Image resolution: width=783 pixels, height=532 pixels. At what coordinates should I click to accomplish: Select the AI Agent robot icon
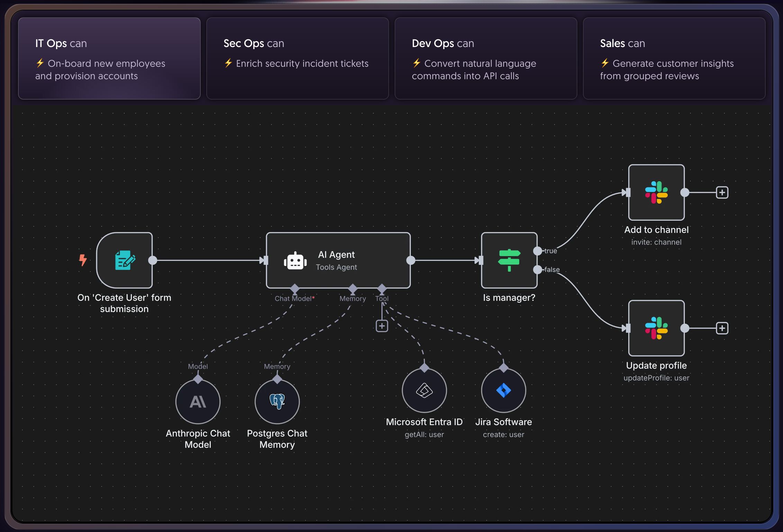point(295,261)
